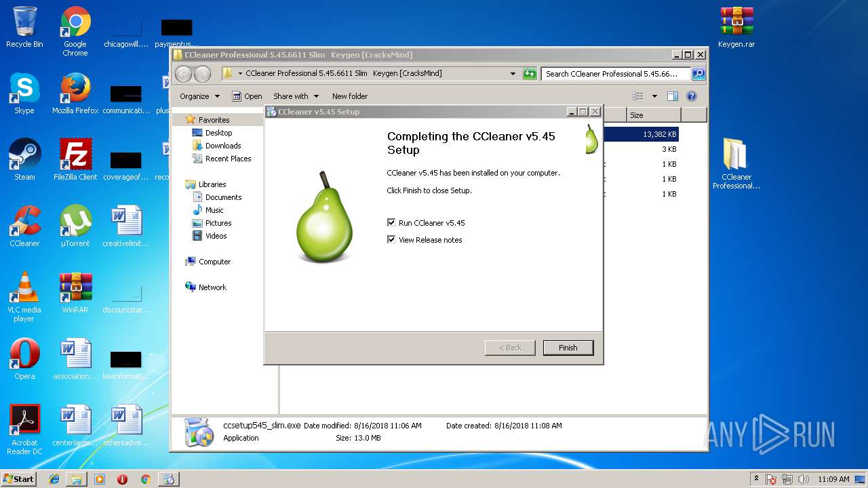Click the Windows Start button

coord(19,479)
